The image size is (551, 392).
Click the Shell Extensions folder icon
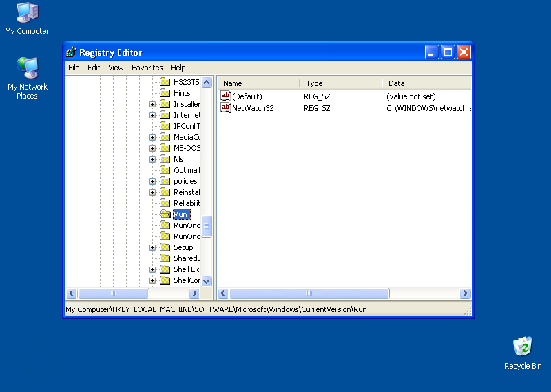click(165, 269)
